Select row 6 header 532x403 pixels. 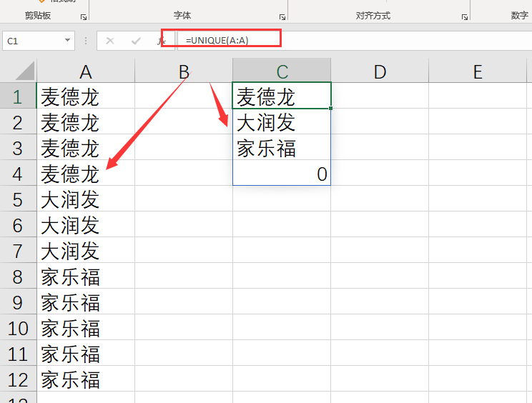click(x=18, y=224)
